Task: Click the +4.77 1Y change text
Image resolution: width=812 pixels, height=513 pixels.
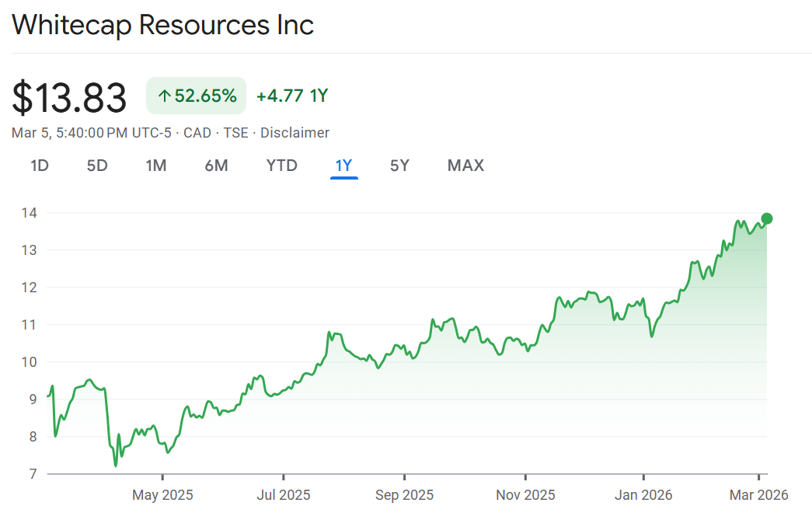Action: click(292, 96)
